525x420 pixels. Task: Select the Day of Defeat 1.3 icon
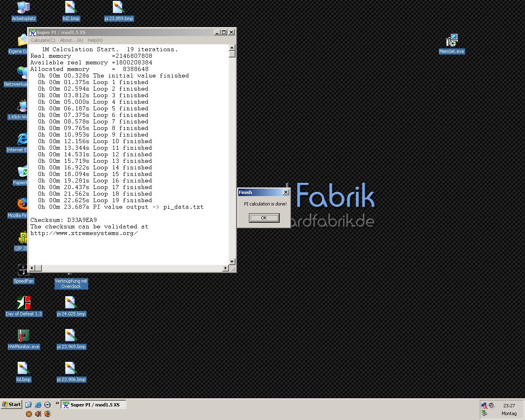tap(23, 306)
